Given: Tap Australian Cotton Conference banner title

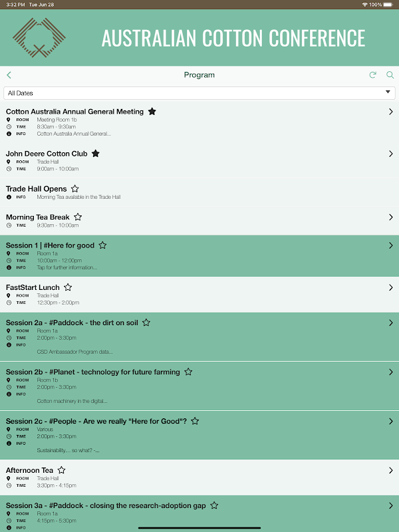Looking at the screenshot, I should [233, 38].
